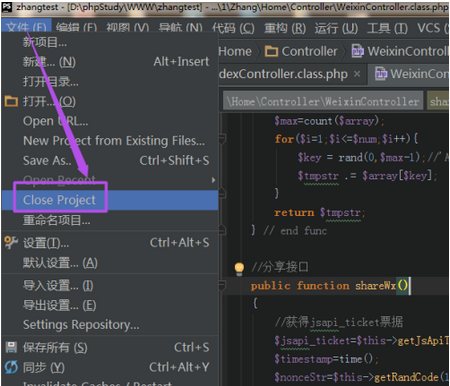Choose New Project from Existing Files...
This screenshot has height=386, width=450.
tap(110, 141)
